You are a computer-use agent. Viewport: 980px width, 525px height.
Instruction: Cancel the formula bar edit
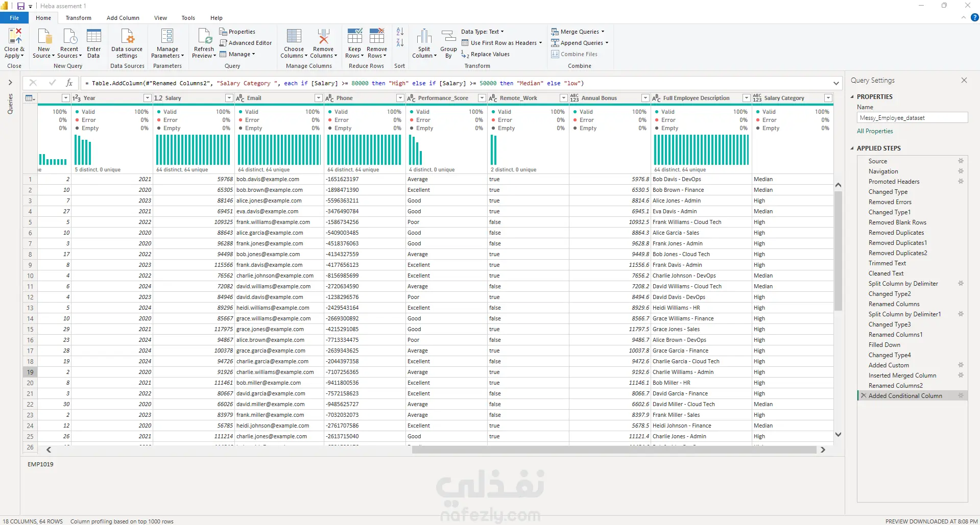pos(33,83)
